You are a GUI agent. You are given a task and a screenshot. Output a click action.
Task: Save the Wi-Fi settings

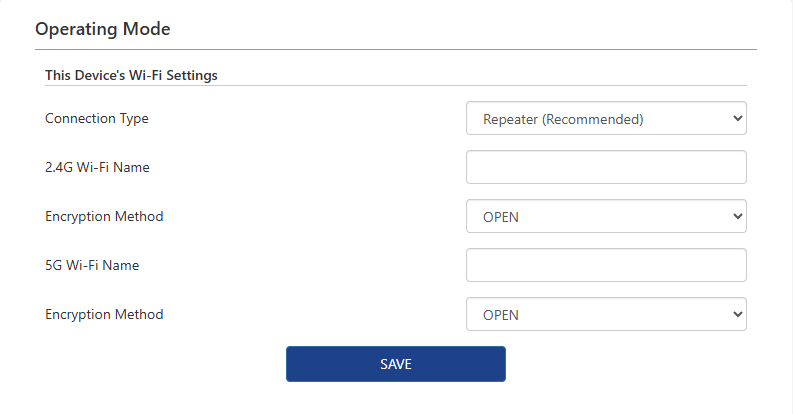(x=395, y=364)
